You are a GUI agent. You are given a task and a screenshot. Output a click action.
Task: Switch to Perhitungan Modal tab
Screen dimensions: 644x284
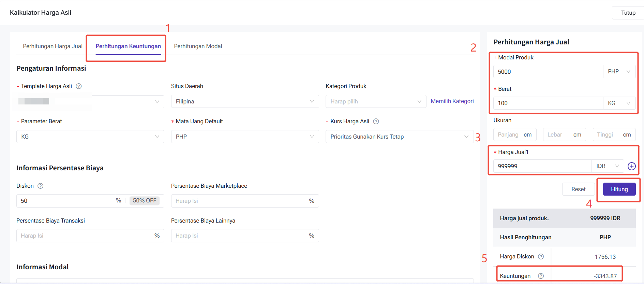pyautogui.click(x=198, y=46)
